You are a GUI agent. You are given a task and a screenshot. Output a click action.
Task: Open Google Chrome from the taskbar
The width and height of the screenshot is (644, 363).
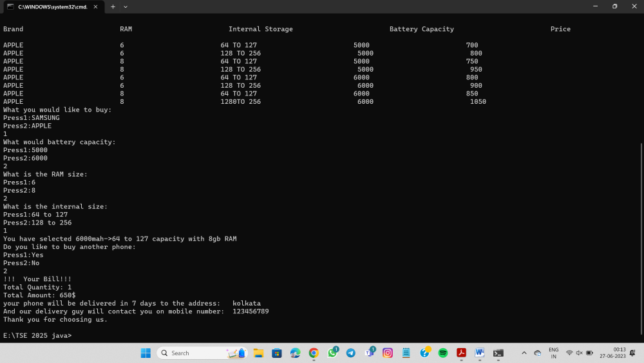(314, 353)
